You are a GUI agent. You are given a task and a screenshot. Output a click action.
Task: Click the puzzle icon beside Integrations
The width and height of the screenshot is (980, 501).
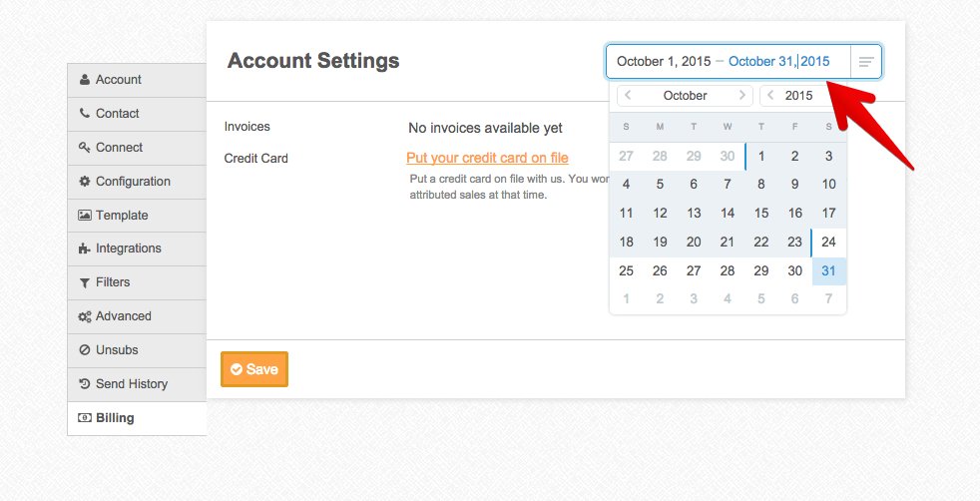coord(85,249)
